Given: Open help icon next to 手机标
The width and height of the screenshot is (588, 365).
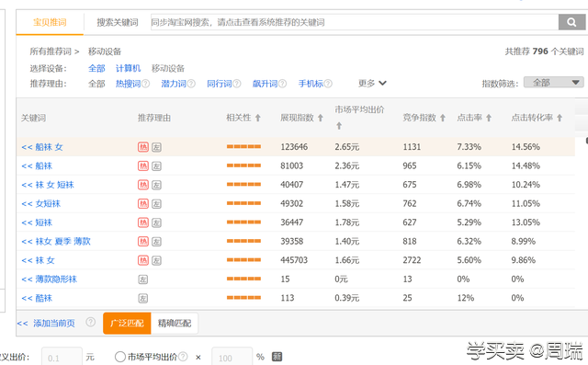Looking at the screenshot, I should coord(328,84).
